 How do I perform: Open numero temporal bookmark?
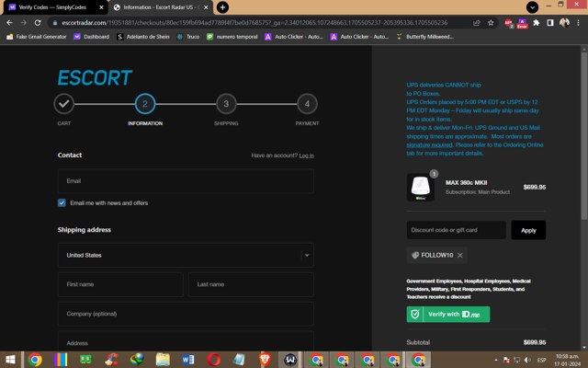coord(232,37)
